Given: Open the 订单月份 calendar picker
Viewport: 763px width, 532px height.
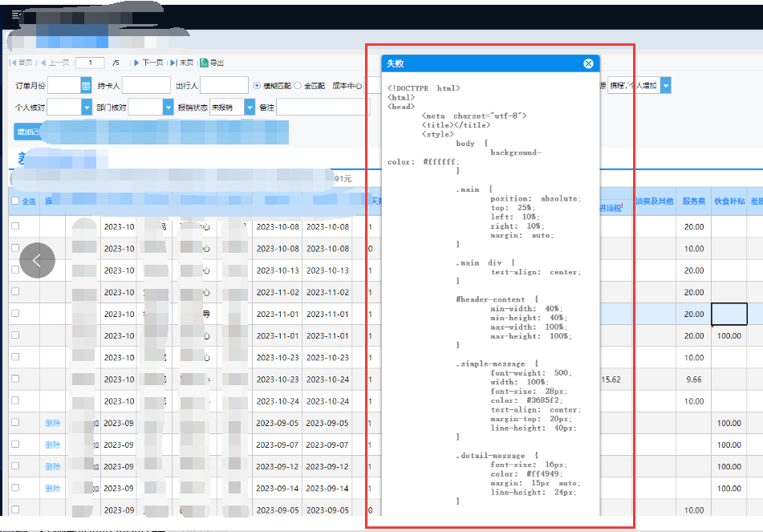Looking at the screenshot, I should (86, 86).
